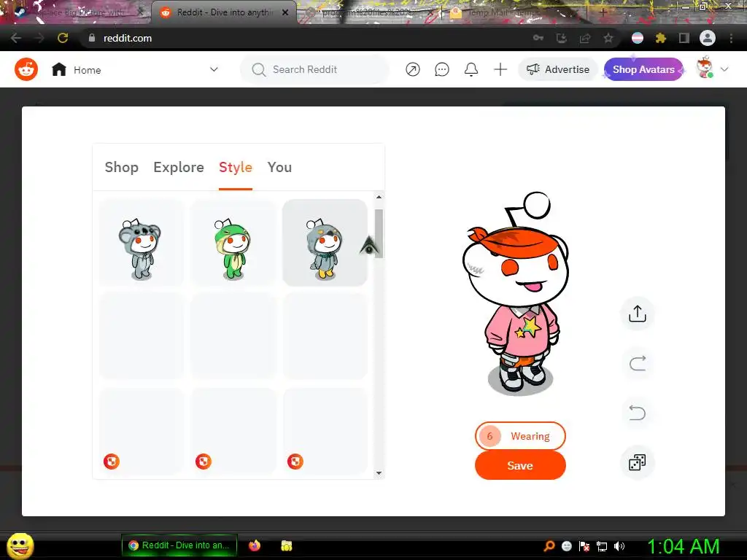Click the striped flag extension icon
Viewport: 747px width, 560px height.
click(638, 38)
